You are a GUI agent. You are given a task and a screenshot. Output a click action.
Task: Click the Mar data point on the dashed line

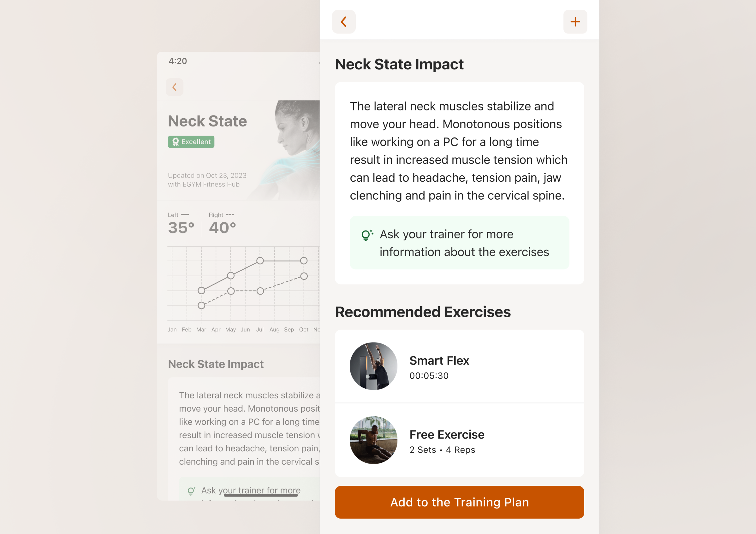coord(201,306)
